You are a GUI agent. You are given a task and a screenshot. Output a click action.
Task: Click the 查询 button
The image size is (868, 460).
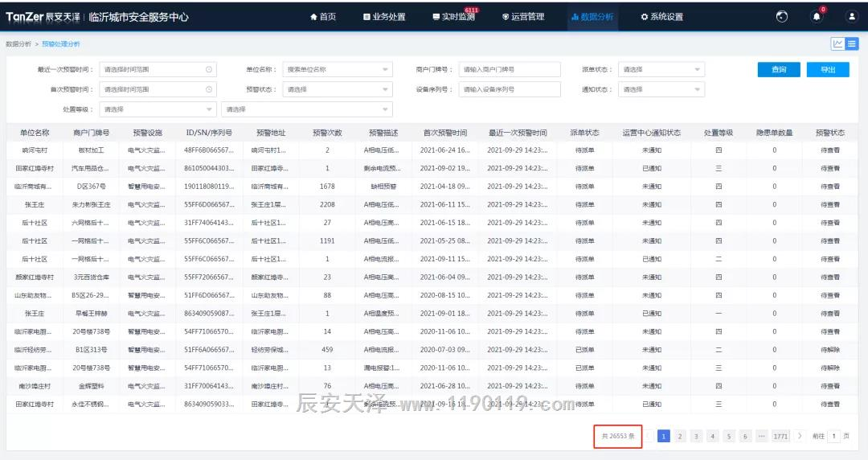(779, 70)
